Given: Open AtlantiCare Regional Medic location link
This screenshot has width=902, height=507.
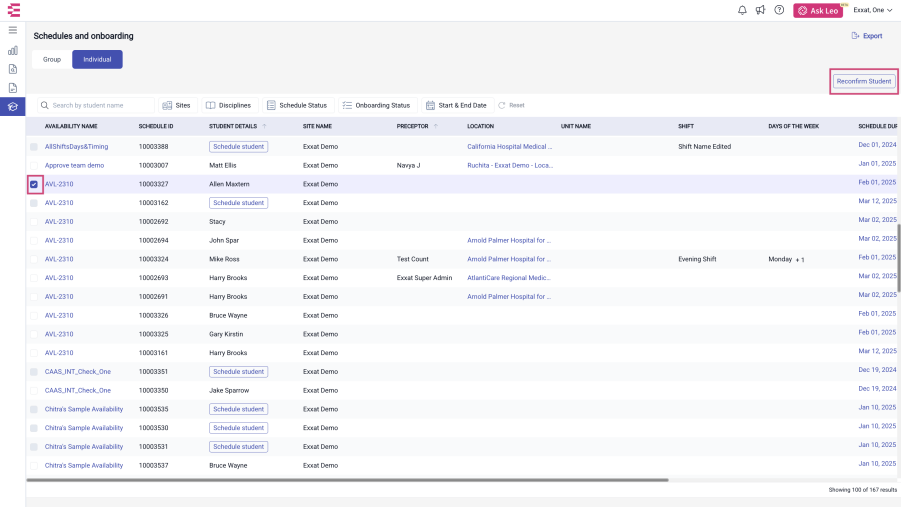Looking at the screenshot, I should click(509, 278).
